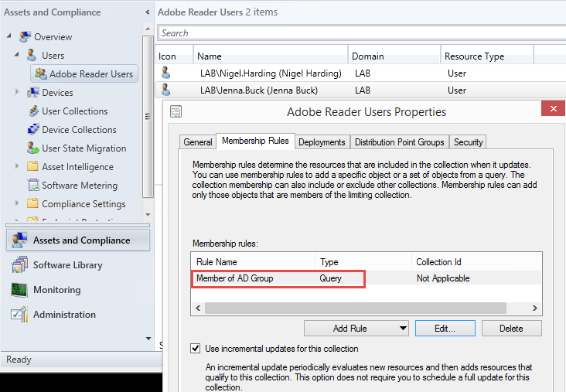
Task: Click the Rule Name column header
Action: [254, 261]
